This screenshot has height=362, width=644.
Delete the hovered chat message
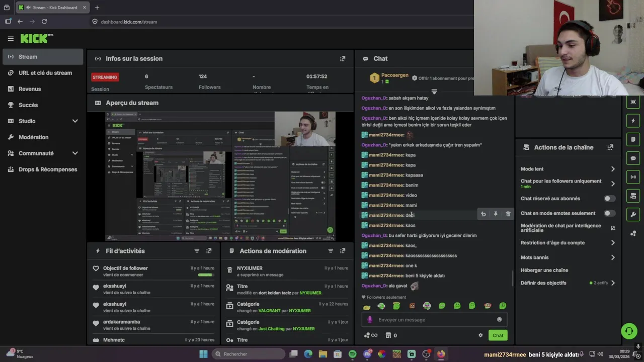pyautogui.click(x=508, y=214)
